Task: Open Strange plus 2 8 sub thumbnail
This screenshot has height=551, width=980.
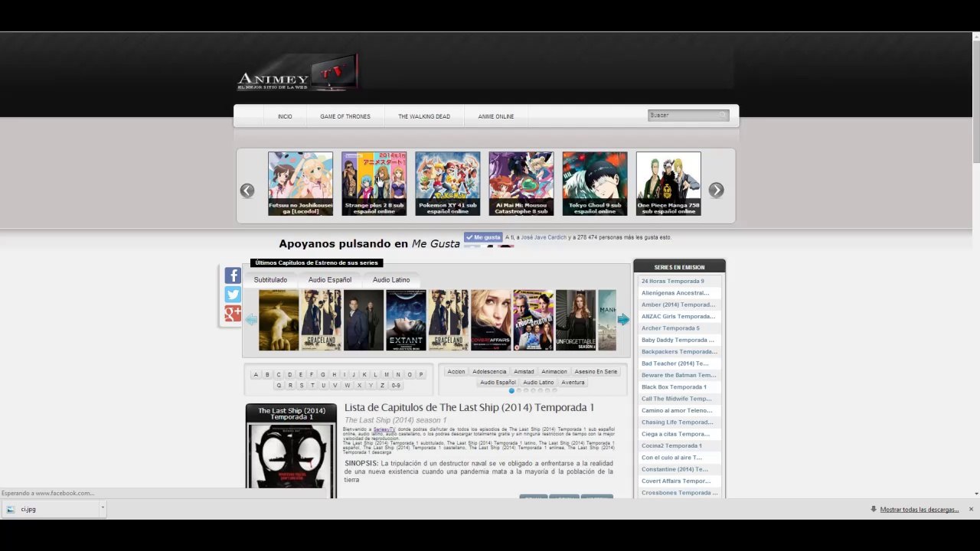Action: pyautogui.click(x=374, y=184)
